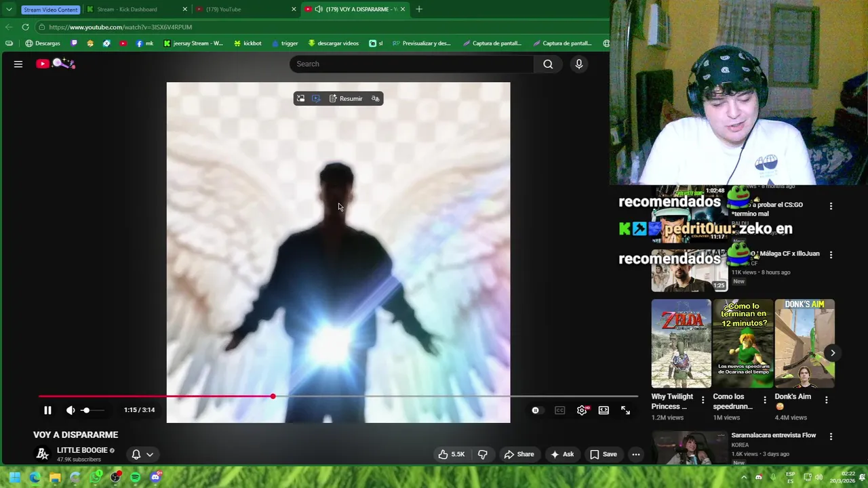The image size is (868, 488).
Task: Toggle closed captions CC button
Action: click(x=559, y=410)
